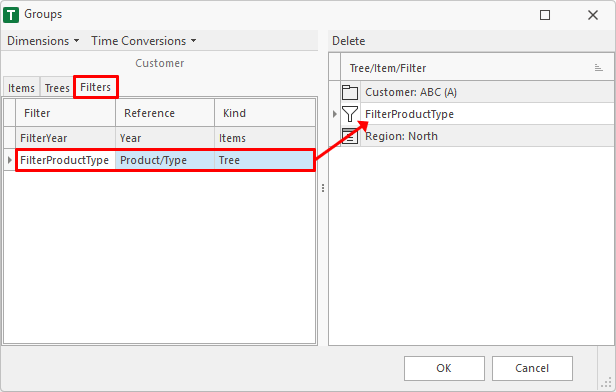This screenshot has height=392, width=616.
Task: Click row indicator arrow left of FilterProductType filter
Action: [9, 160]
